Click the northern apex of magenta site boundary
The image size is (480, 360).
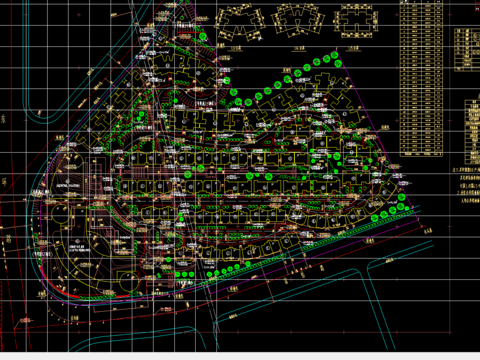pyautogui.click(x=188, y=2)
